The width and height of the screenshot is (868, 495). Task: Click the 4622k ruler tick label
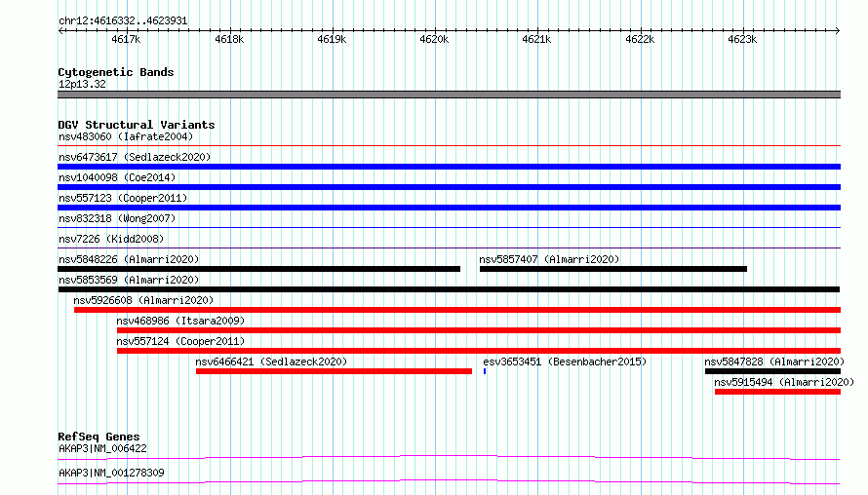[640, 39]
